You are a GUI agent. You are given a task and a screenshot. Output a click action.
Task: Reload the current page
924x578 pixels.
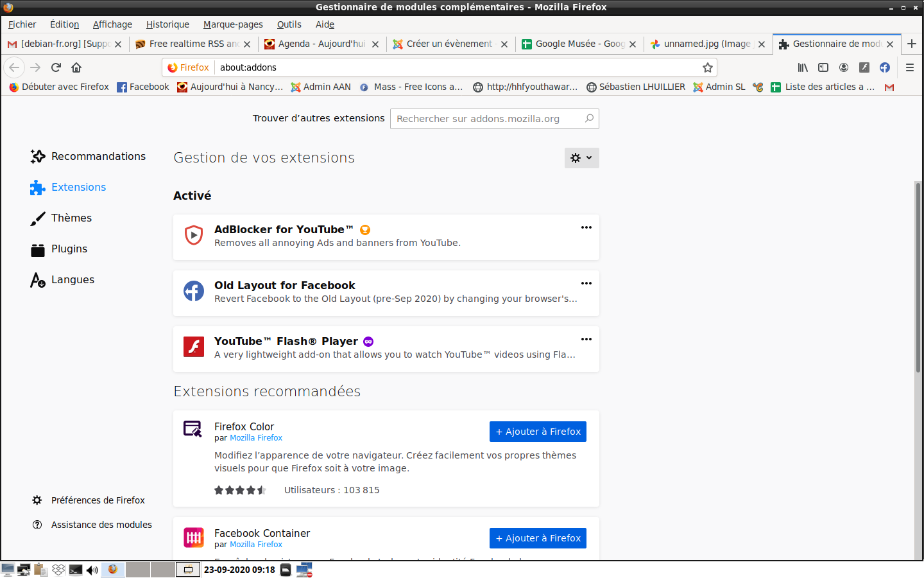56,67
